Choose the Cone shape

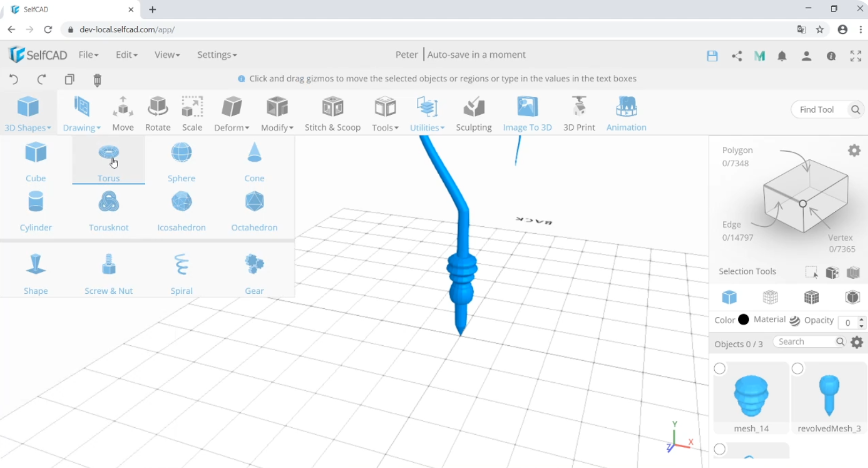pyautogui.click(x=255, y=161)
